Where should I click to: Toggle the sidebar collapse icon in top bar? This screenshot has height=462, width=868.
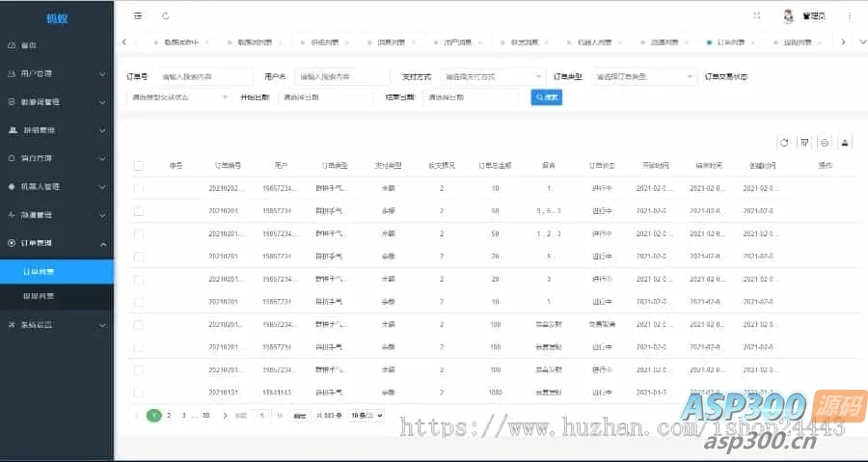pos(138,16)
